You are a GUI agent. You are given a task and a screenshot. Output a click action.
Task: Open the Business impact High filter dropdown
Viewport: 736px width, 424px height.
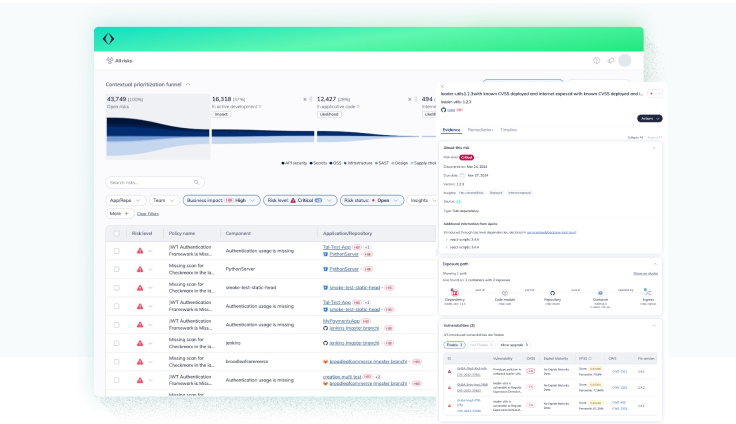(218, 200)
